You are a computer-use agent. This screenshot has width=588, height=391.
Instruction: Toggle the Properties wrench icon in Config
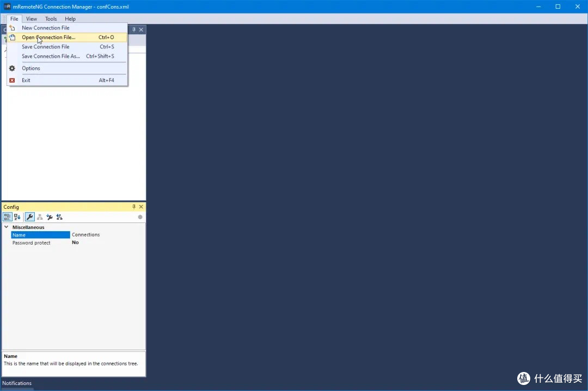coord(29,217)
